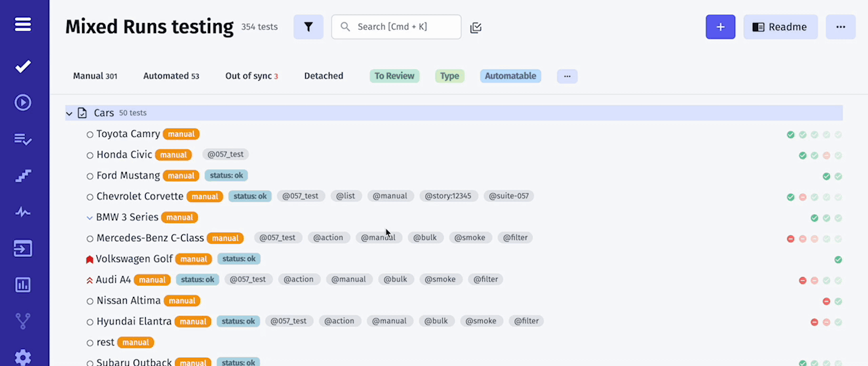Click the @057_test tag on Honda Civic
The height and width of the screenshot is (366, 868).
click(226, 155)
